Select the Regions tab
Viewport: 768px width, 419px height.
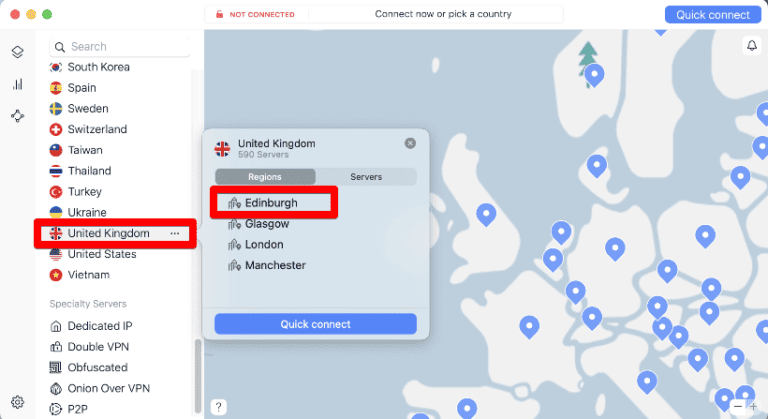[x=265, y=177]
